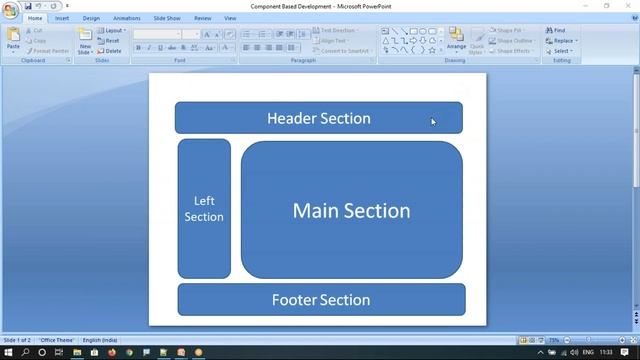Toggle italic formatting

pyautogui.click(x=149, y=48)
